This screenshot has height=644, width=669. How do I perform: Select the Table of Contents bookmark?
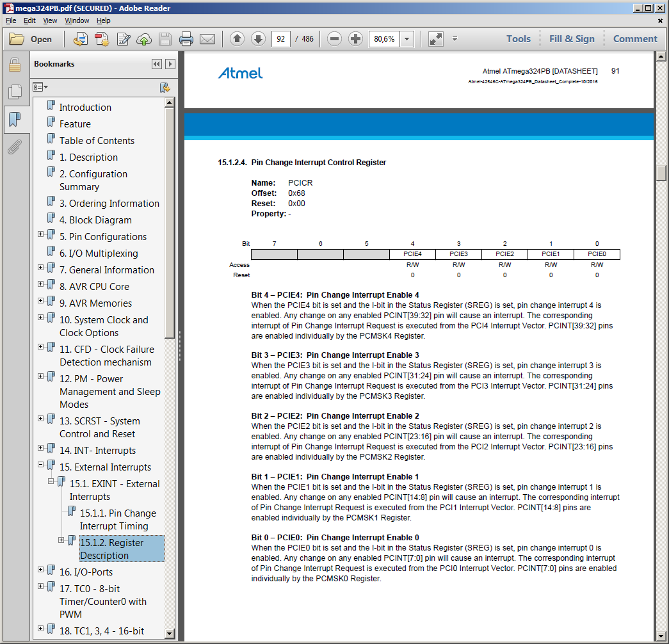coord(97,140)
